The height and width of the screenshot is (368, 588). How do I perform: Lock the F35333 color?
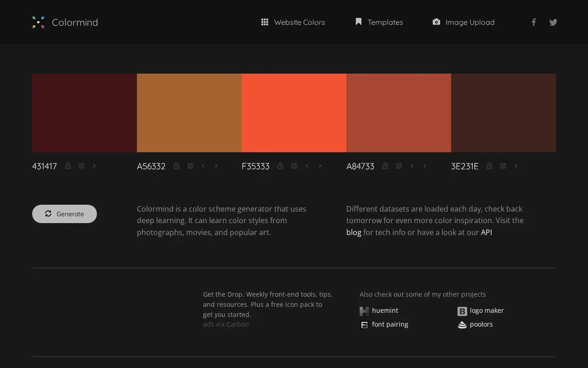(x=280, y=166)
